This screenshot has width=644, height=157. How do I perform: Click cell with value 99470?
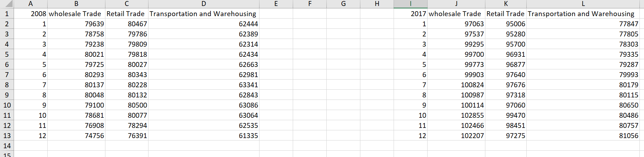click(x=506, y=115)
